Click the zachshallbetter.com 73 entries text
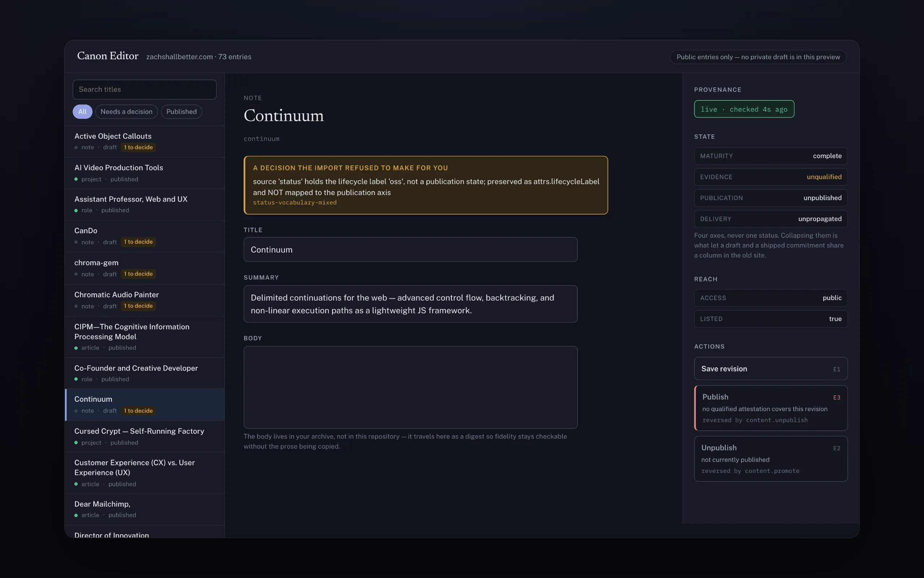The image size is (924, 578). [x=199, y=57]
